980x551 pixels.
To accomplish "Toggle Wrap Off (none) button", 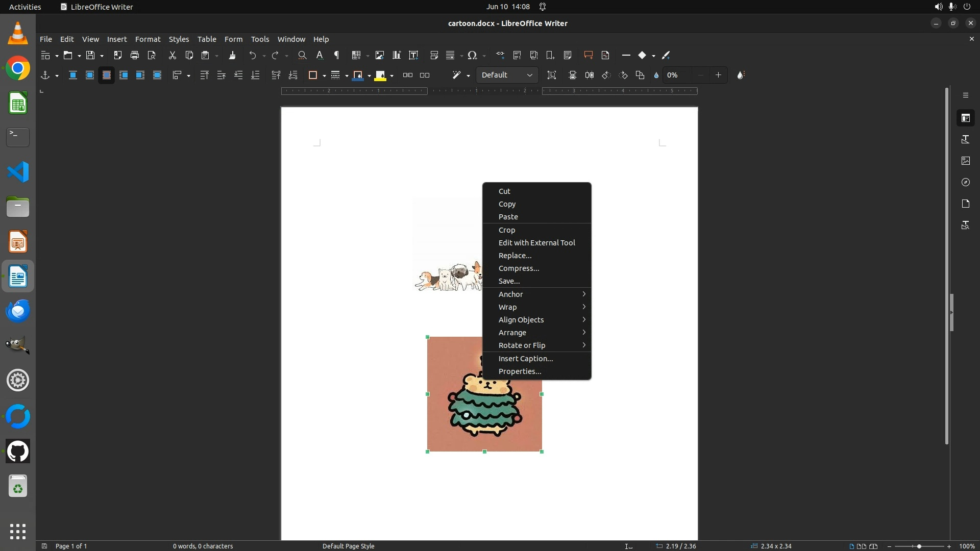I will tap(73, 75).
